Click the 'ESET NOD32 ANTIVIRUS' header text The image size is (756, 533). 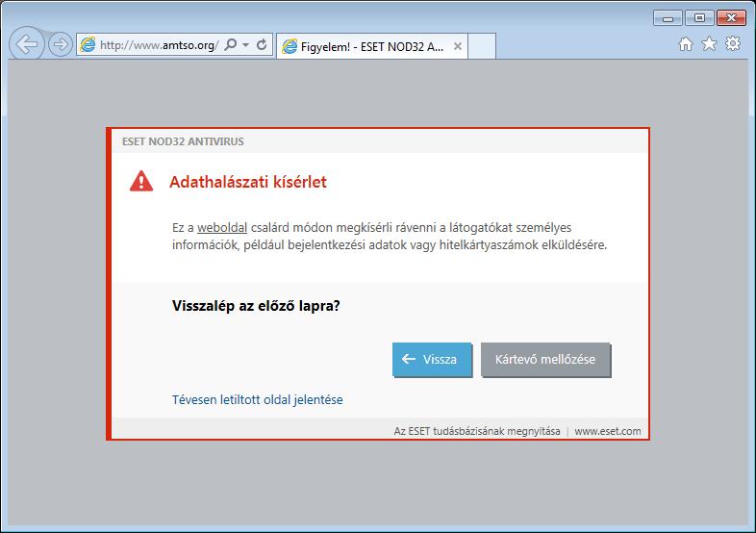[x=183, y=141]
